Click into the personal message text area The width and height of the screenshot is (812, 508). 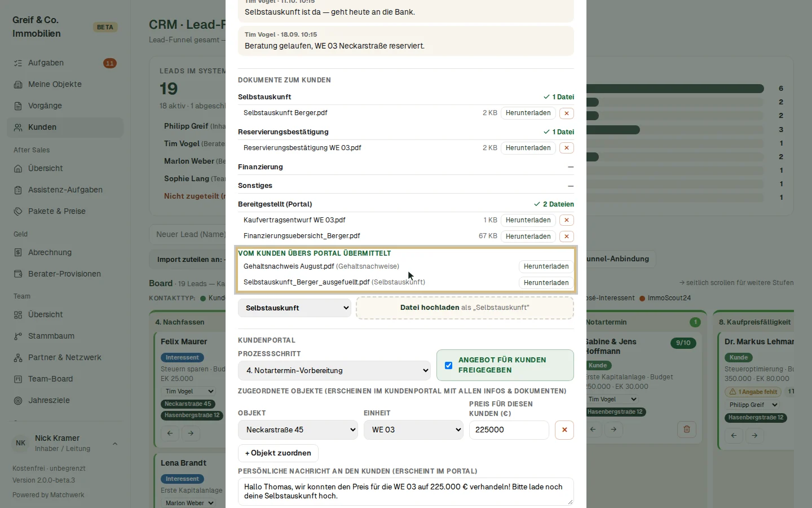click(406, 492)
